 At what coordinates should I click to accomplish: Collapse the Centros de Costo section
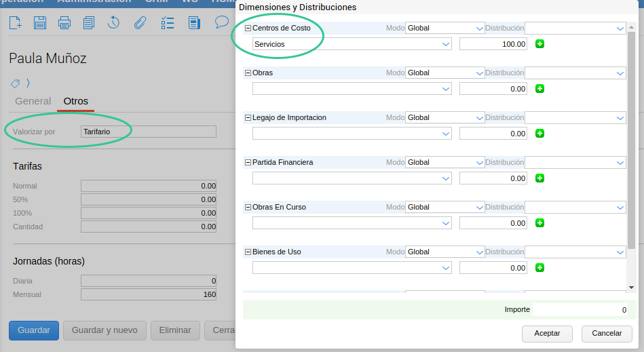248,28
